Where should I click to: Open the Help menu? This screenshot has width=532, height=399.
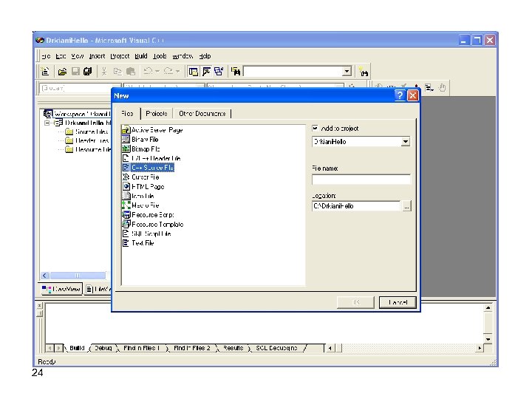coord(205,56)
